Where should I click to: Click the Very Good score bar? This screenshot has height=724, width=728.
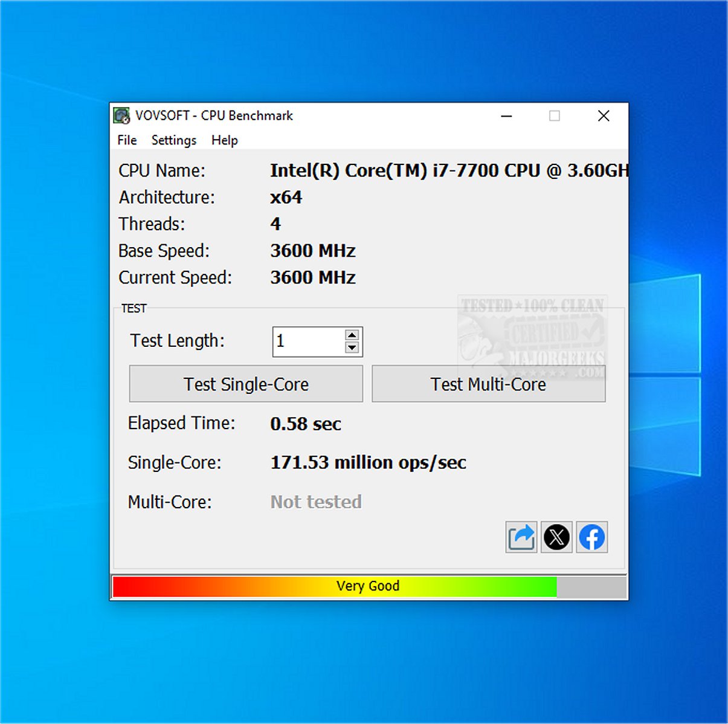(369, 586)
